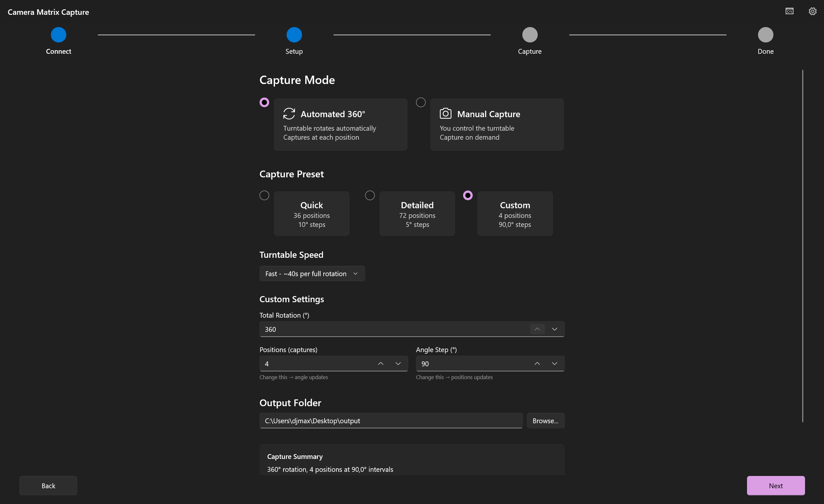Click "Change this → angle updates" hint
The image size is (824, 504).
click(294, 377)
